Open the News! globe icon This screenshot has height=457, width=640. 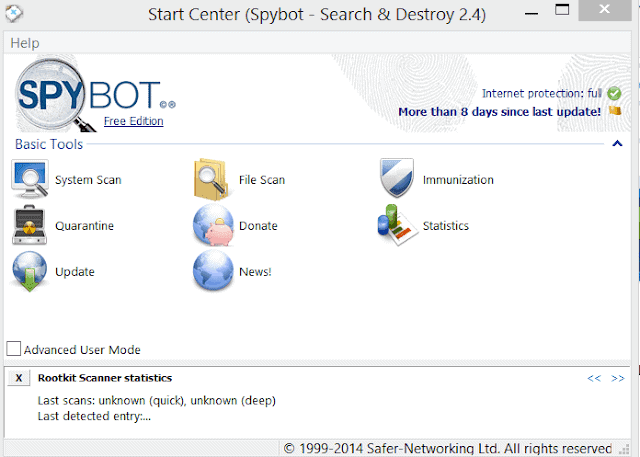[x=213, y=271]
